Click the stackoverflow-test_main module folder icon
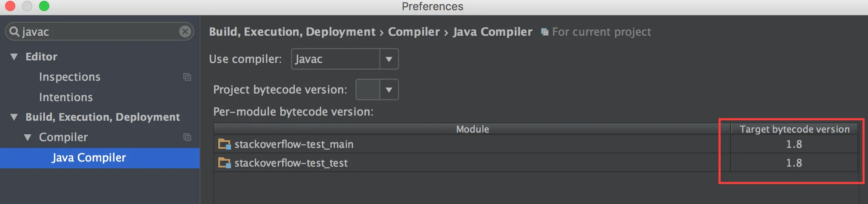Viewport: 868px width, 204px height. (x=224, y=144)
